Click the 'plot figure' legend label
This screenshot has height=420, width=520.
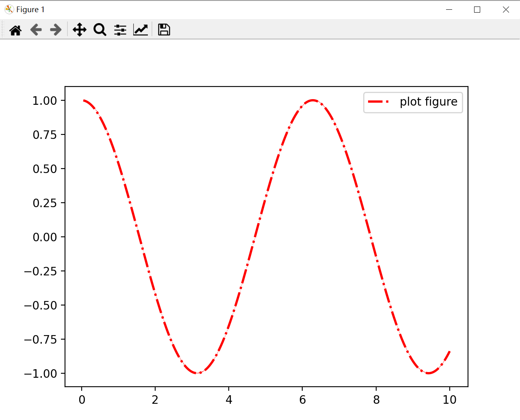pyautogui.click(x=429, y=102)
